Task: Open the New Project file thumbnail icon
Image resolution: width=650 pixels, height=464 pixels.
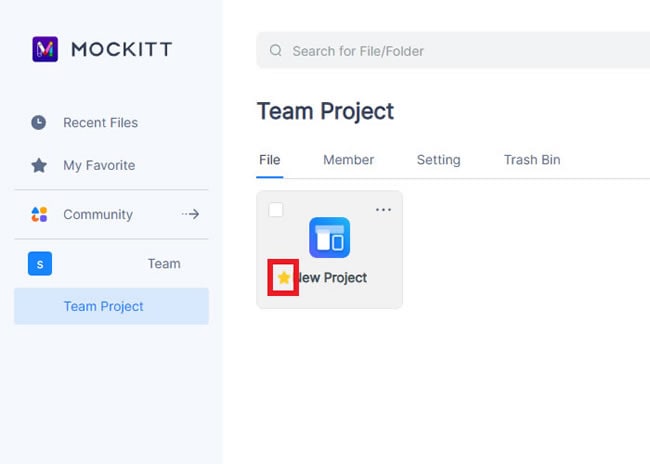Action: [330, 238]
